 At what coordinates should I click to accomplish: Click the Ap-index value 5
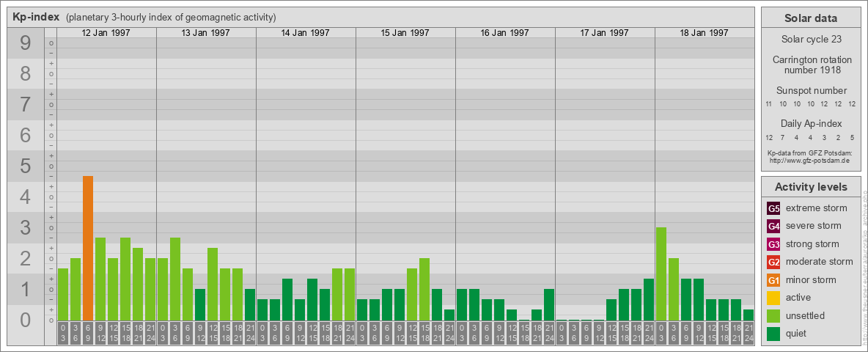tap(853, 137)
